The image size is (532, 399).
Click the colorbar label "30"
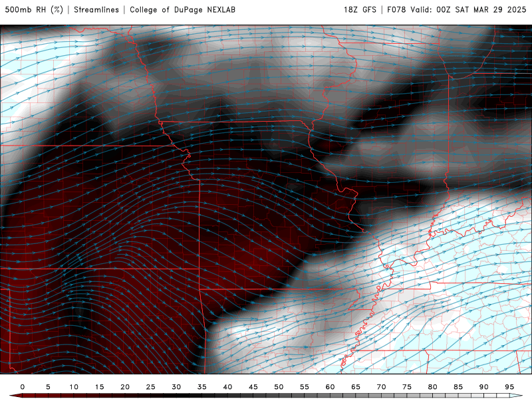176,387
